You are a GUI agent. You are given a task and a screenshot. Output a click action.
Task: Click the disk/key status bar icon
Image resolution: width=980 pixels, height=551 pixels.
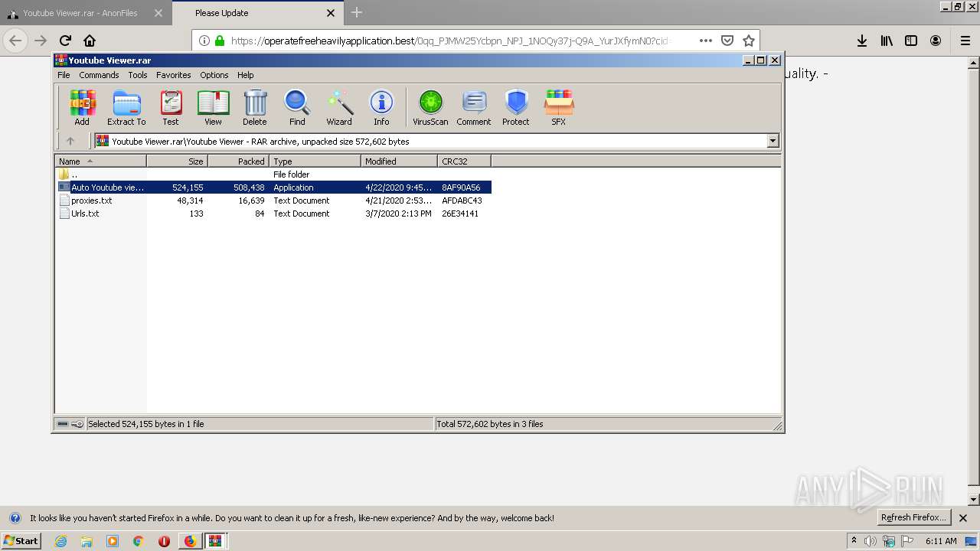coord(70,424)
